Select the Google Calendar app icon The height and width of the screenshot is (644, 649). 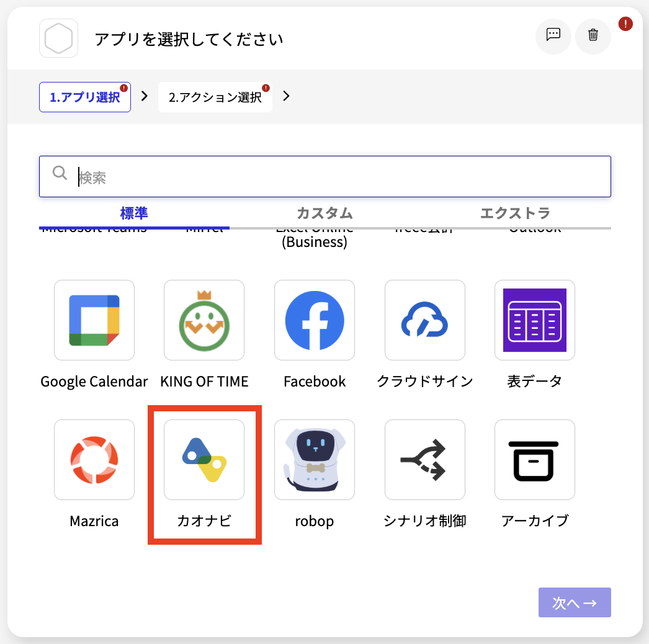tap(94, 320)
